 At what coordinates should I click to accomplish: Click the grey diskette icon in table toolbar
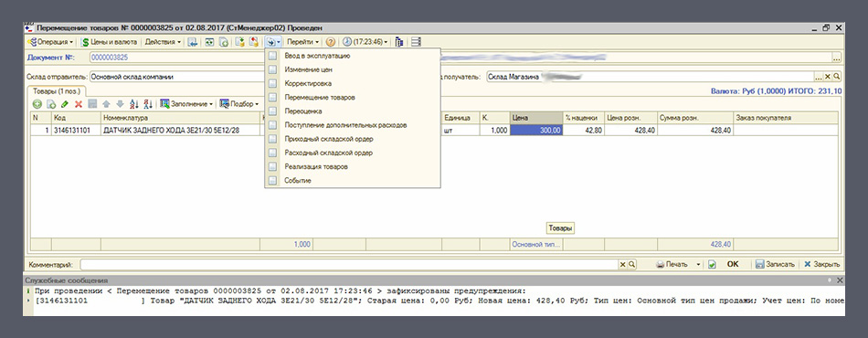click(x=92, y=104)
